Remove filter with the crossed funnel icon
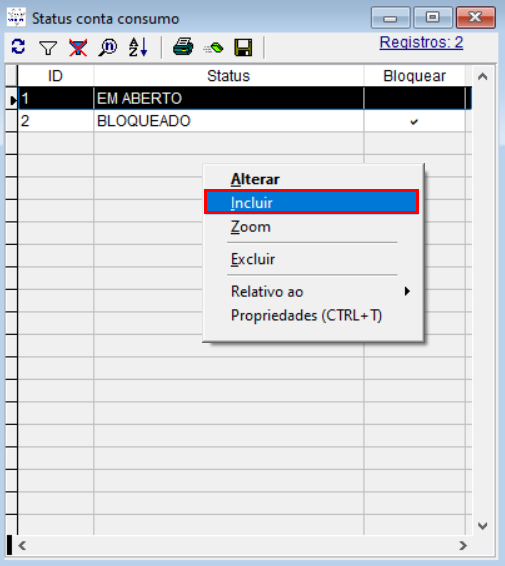The height and width of the screenshot is (566, 505). [x=78, y=47]
